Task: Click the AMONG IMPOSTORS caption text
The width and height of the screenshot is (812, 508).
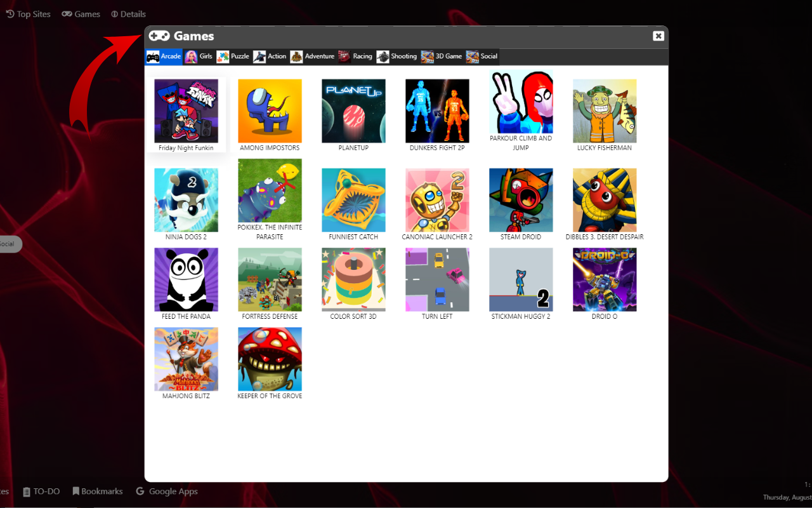Action: pyautogui.click(x=270, y=148)
